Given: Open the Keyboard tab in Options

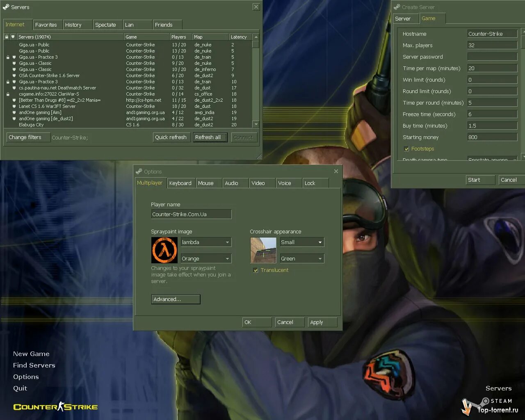Looking at the screenshot, I should 180,183.
